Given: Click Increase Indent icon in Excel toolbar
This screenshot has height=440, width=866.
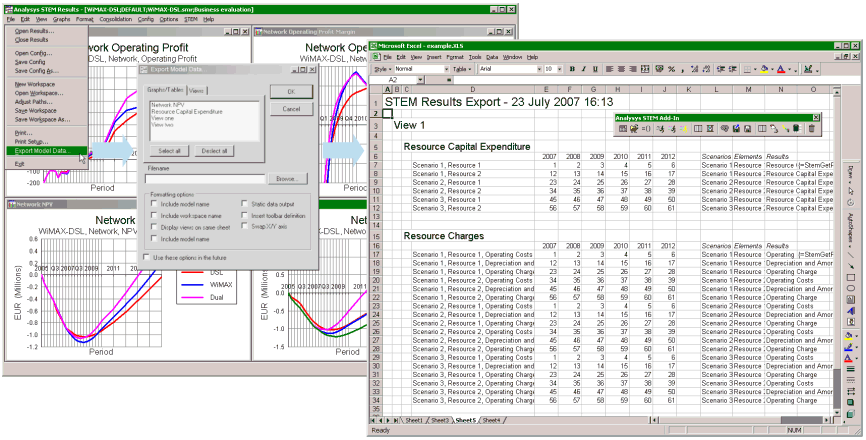Looking at the screenshot, I should point(733,69).
